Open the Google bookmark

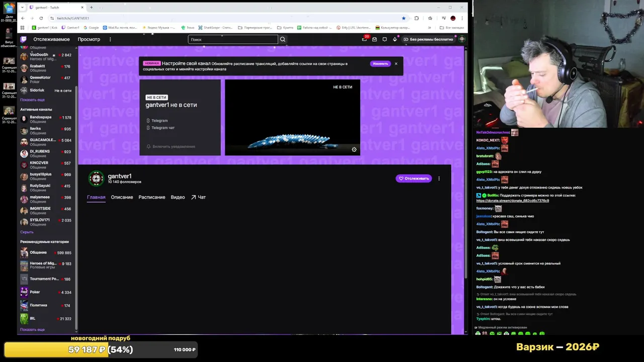92,28
